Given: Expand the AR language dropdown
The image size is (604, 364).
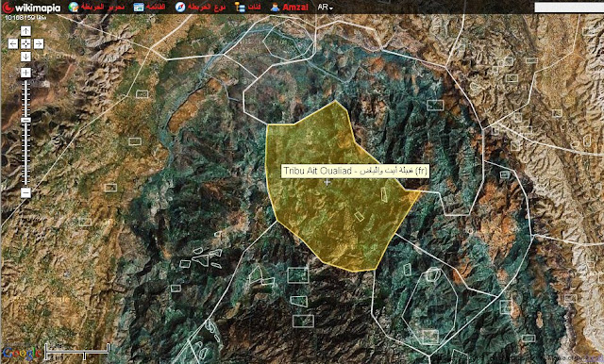Looking at the screenshot, I should 325,8.
